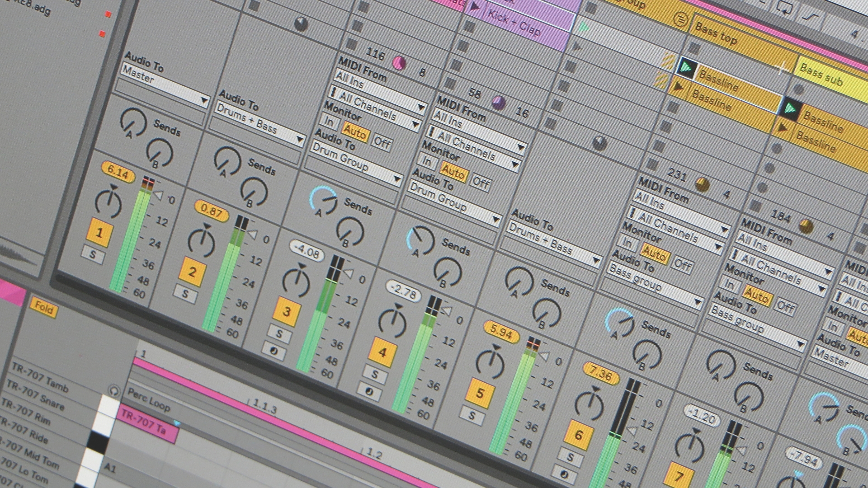Click the Send B knob on track 4
The width and height of the screenshot is (868, 488).
coord(448,271)
